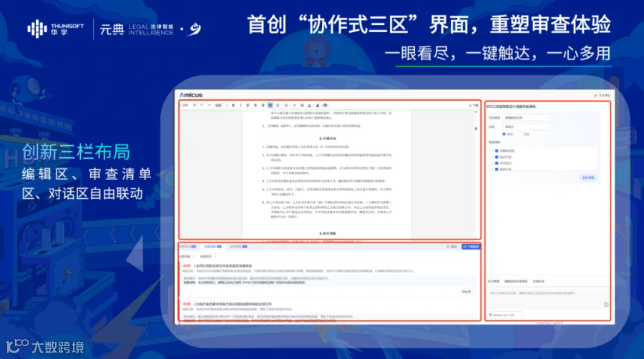This screenshot has width=644, height=359.
Task: Click the document editor vertical scrollbar thumb
Action: (x=476, y=129)
